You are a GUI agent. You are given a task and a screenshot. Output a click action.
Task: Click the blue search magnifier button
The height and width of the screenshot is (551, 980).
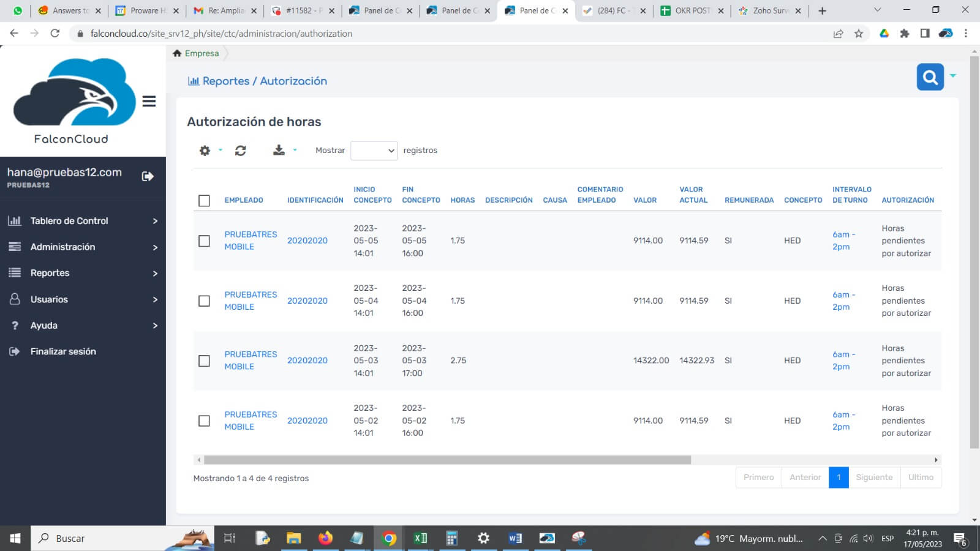point(930,77)
